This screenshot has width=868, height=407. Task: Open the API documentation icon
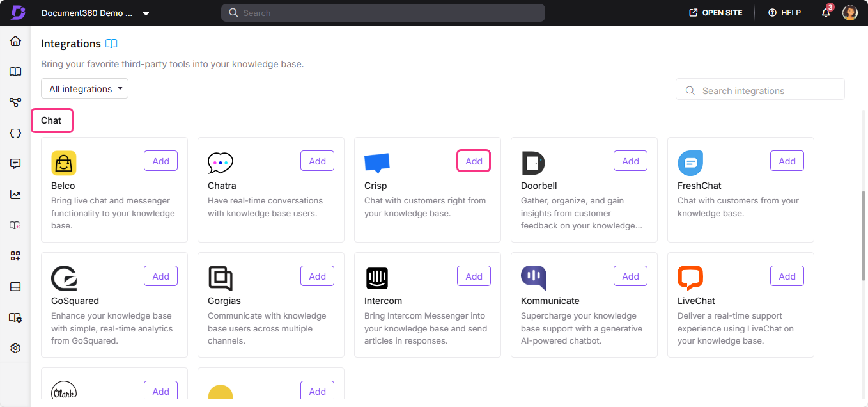pyautogui.click(x=15, y=132)
